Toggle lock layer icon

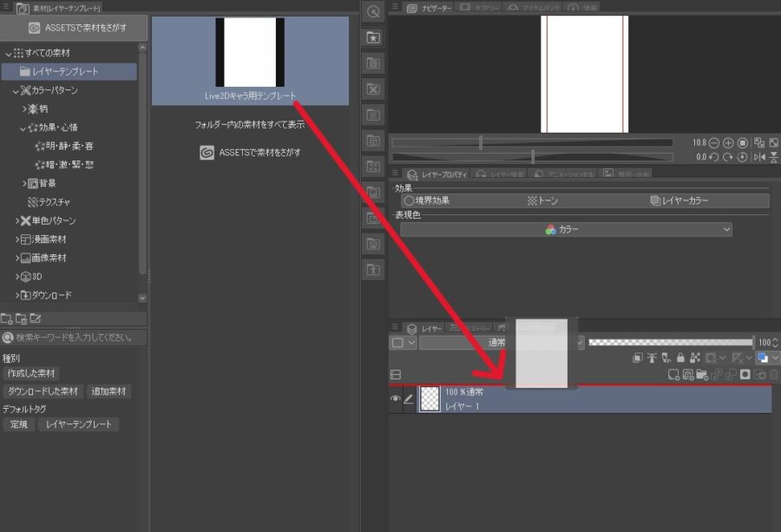680,358
